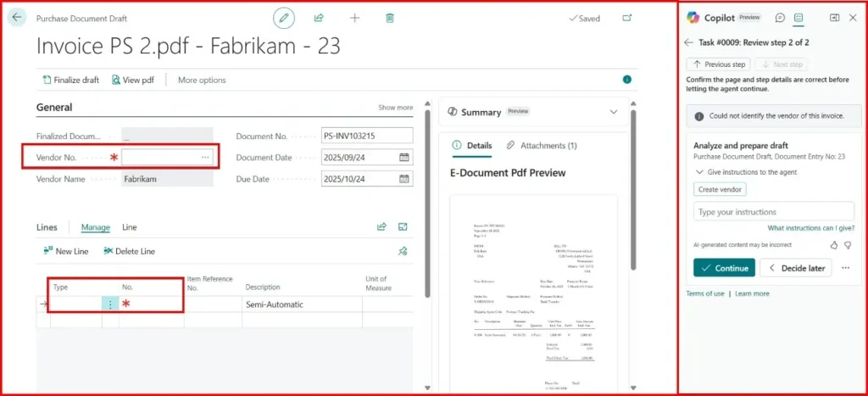This screenshot has width=868, height=396.
Task: Open Vendor No. lookup ellipsis
Action: point(205,157)
